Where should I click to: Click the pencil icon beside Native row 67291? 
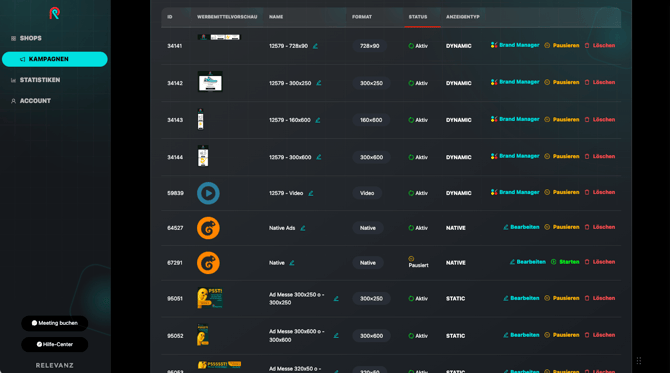pos(292,263)
